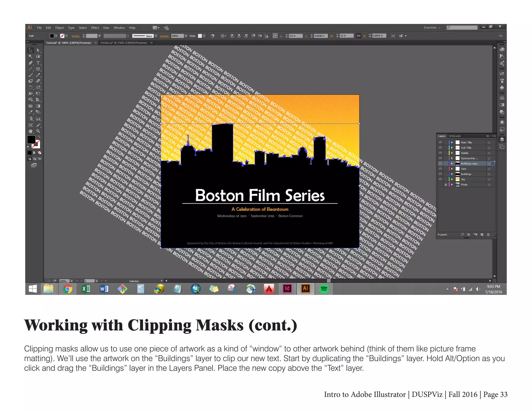Select the Artboard tool
Image resolution: width=532 pixels, height=411 pixels.
(x=30, y=125)
